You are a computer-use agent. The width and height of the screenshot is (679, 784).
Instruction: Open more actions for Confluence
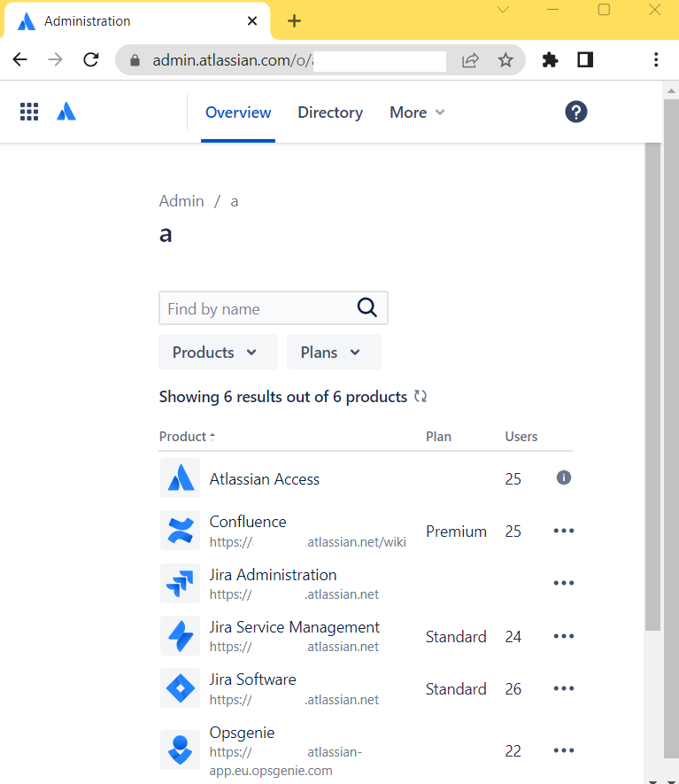(x=564, y=531)
